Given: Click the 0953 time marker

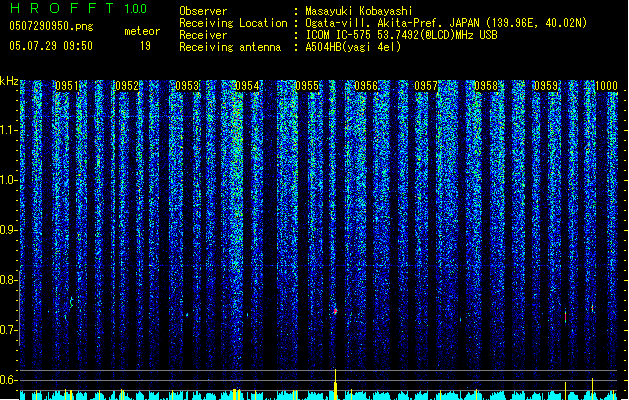Looking at the screenshot, I should tap(187, 86).
